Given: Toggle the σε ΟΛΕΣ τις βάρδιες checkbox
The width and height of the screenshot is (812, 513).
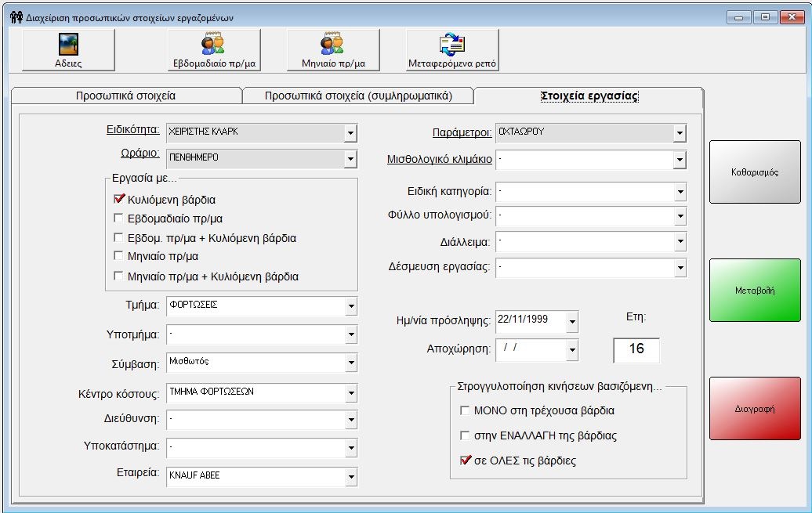Looking at the screenshot, I should [465, 461].
